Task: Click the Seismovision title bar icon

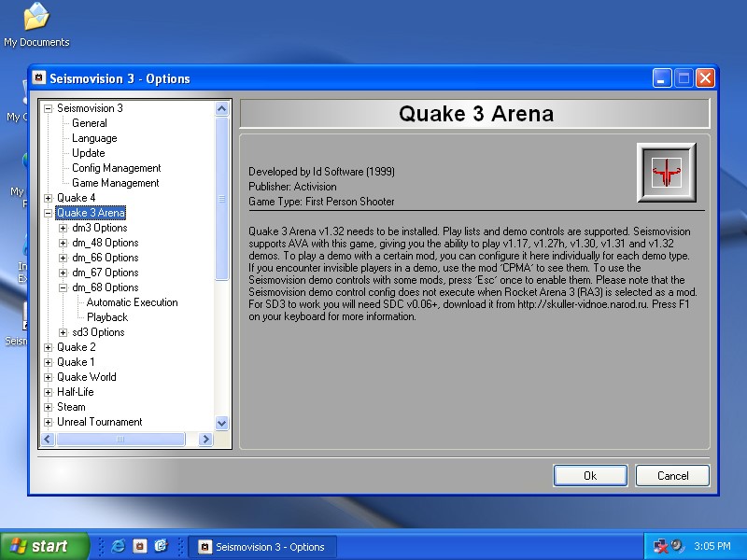Action: 39,78
